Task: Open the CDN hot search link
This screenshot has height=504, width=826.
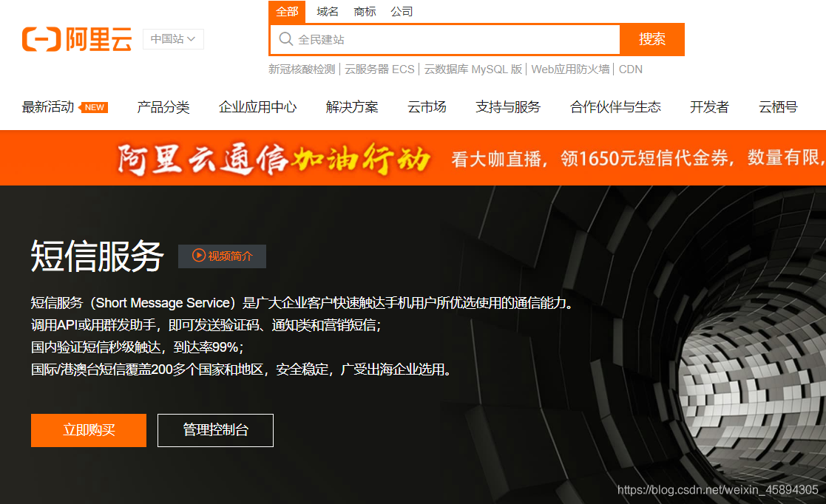Action: pos(631,69)
